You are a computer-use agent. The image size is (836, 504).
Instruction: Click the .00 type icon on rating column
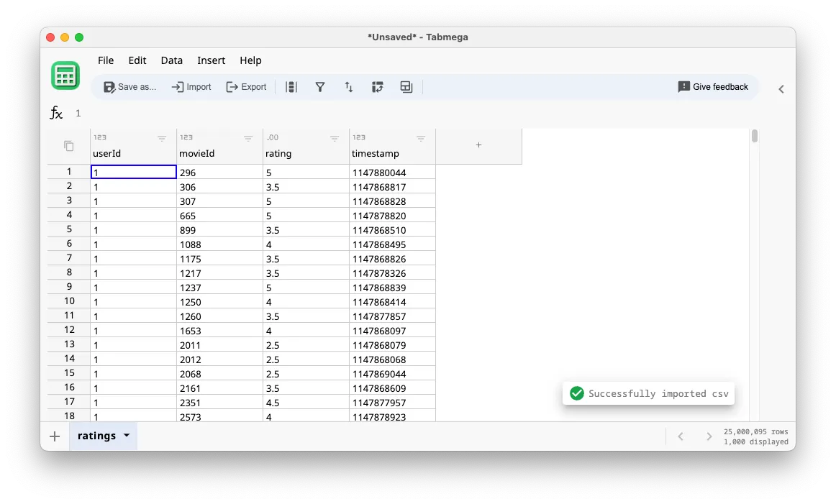click(x=271, y=137)
